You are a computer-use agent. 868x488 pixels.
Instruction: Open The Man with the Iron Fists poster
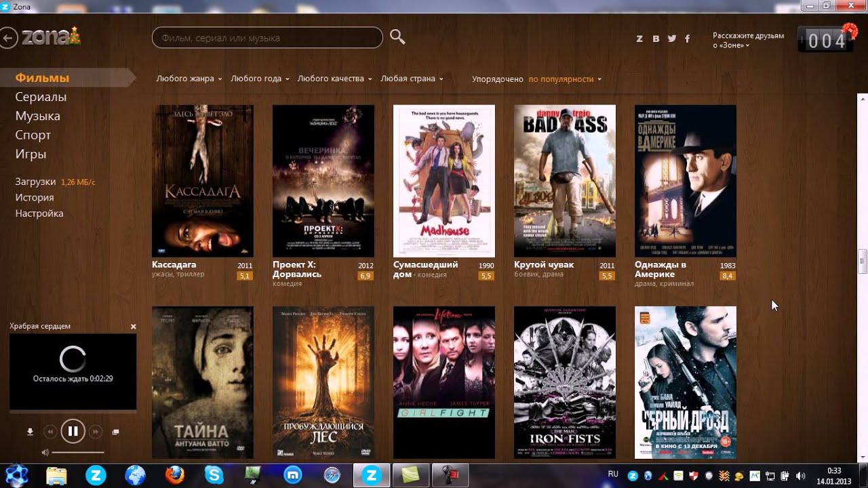[565, 382]
